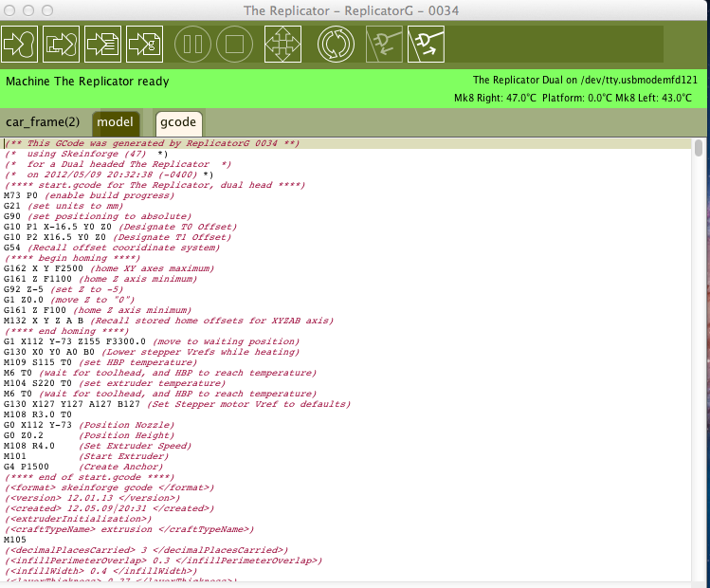Click the vertical scrollbar thumb in gcode editor

coord(699,148)
